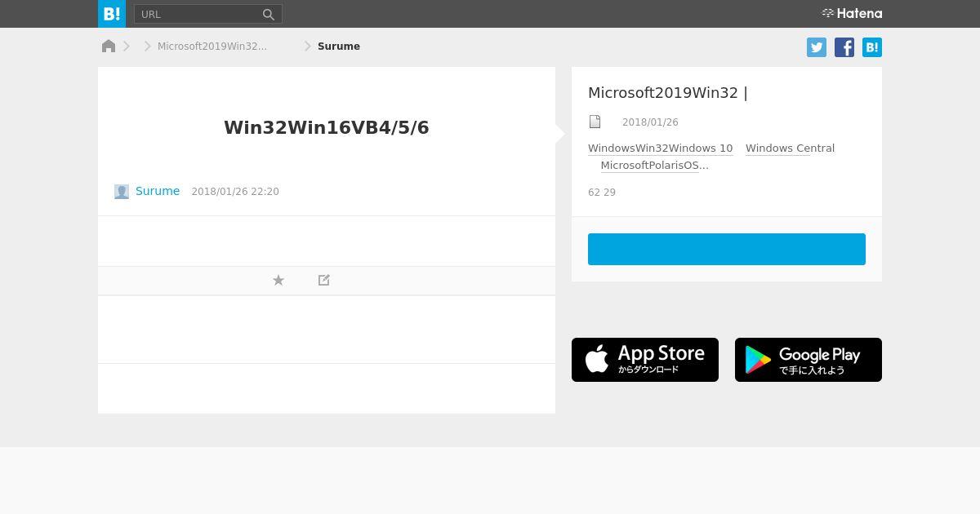
Task: Click the Surume breadcrumb item
Action: 339,47
